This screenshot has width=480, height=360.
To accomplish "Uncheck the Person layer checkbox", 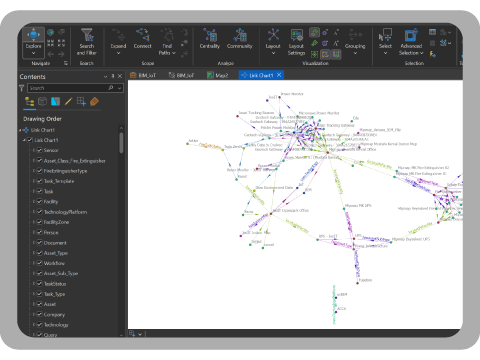I will tap(39, 232).
